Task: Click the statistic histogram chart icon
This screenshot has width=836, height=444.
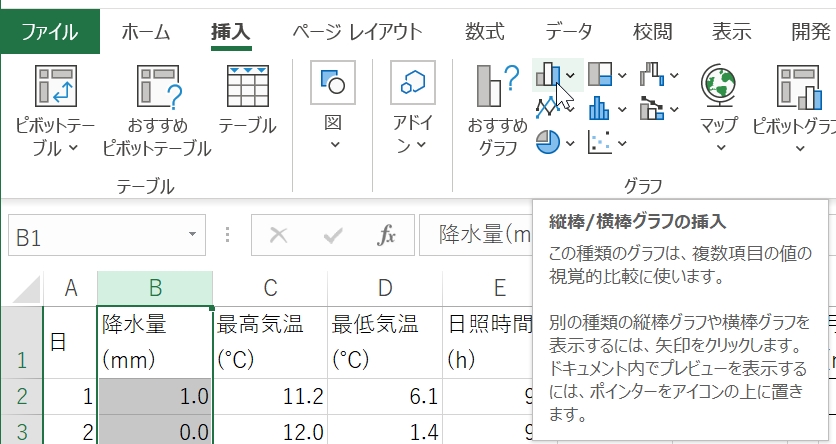Action: point(600,108)
